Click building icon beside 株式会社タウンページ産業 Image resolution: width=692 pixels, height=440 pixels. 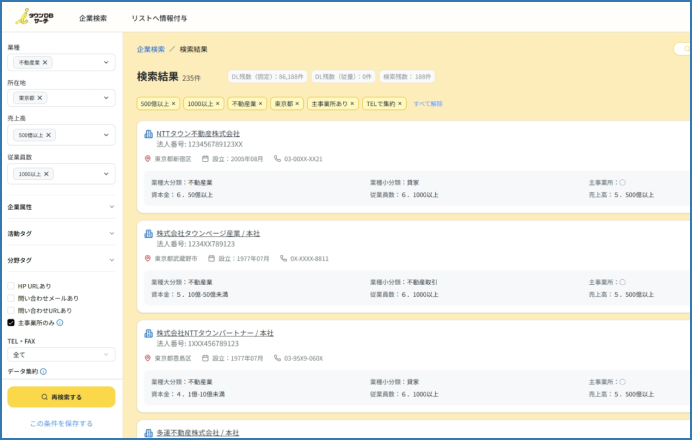click(x=149, y=233)
